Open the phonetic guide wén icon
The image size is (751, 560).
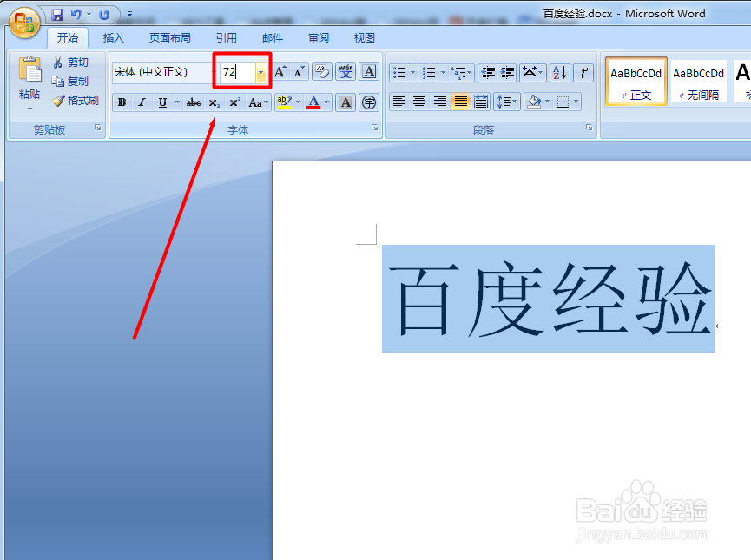346,72
